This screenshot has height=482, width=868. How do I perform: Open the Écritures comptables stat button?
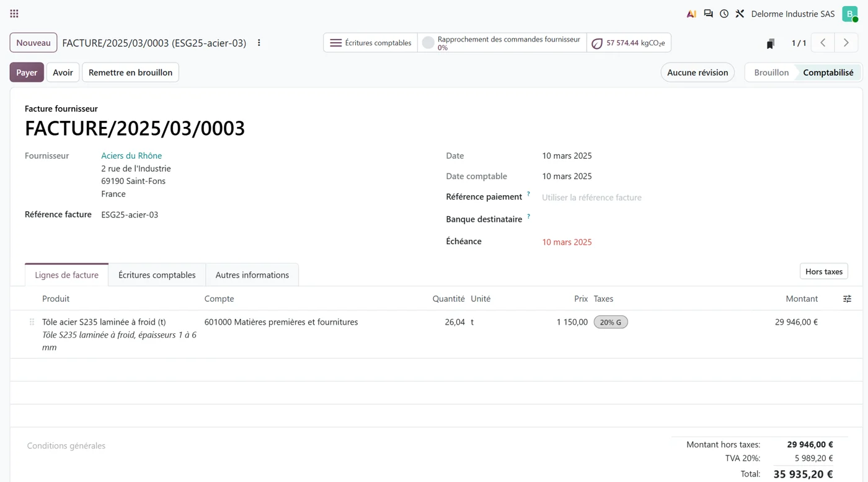pos(371,43)
